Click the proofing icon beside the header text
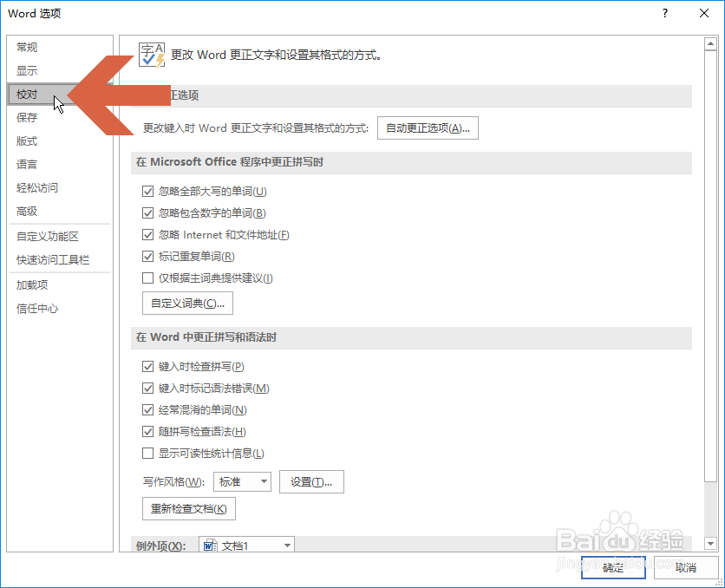The height and width of the screenshot is (588, 725). point(152,56)
